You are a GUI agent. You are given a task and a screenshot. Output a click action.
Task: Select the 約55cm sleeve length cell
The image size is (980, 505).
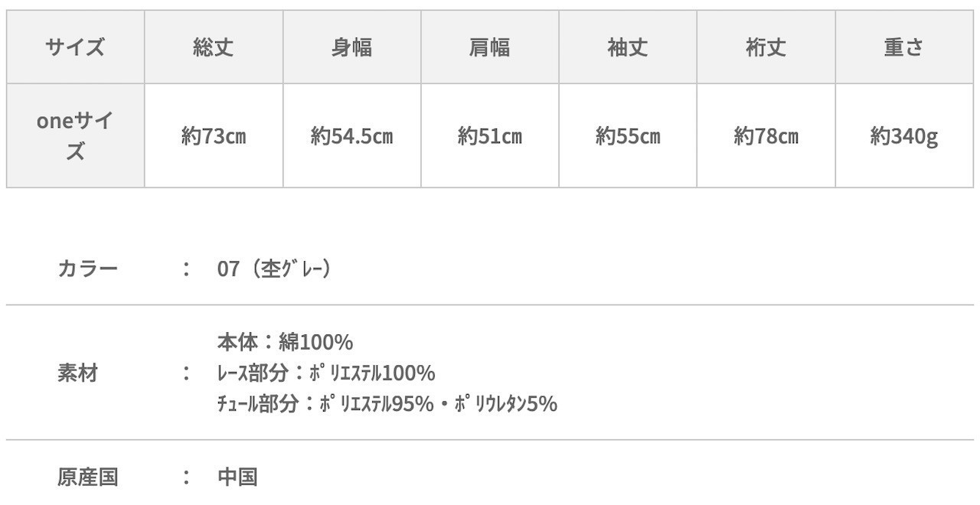(x=627, y=136)
